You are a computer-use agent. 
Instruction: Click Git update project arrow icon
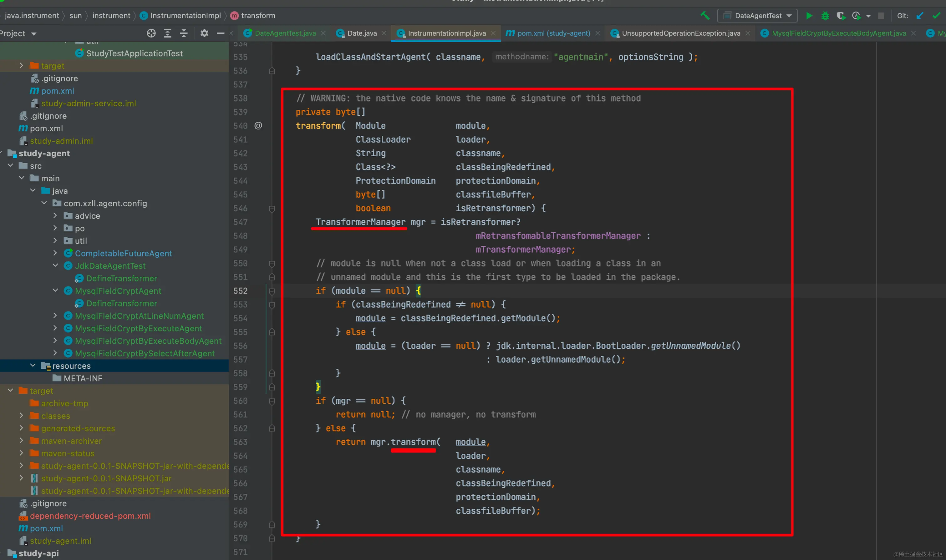click(920, 15)
